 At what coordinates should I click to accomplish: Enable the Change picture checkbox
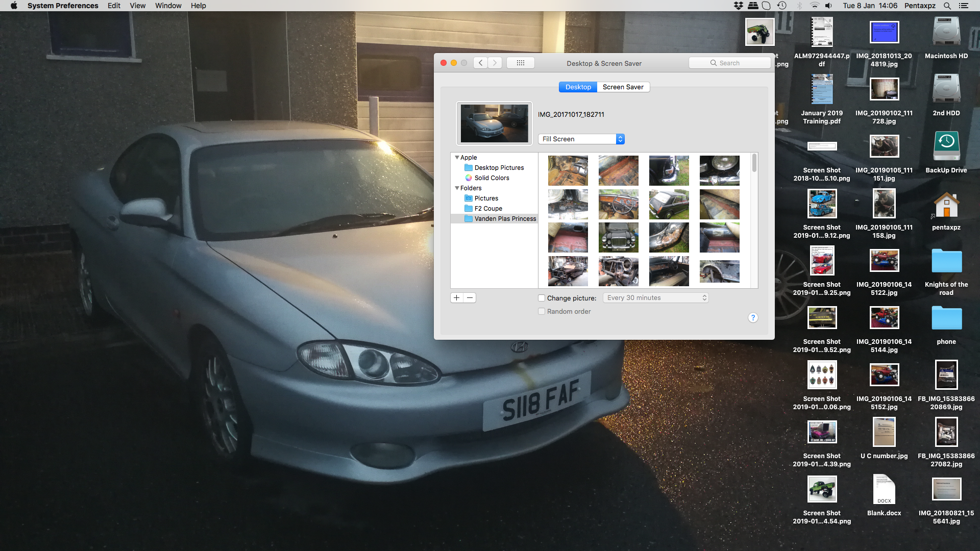tap(542, 298)
